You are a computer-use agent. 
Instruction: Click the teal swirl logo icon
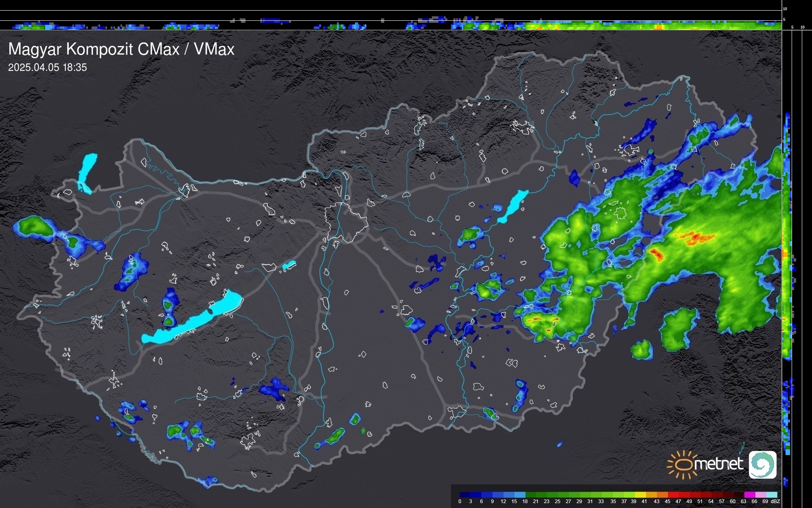762,465
